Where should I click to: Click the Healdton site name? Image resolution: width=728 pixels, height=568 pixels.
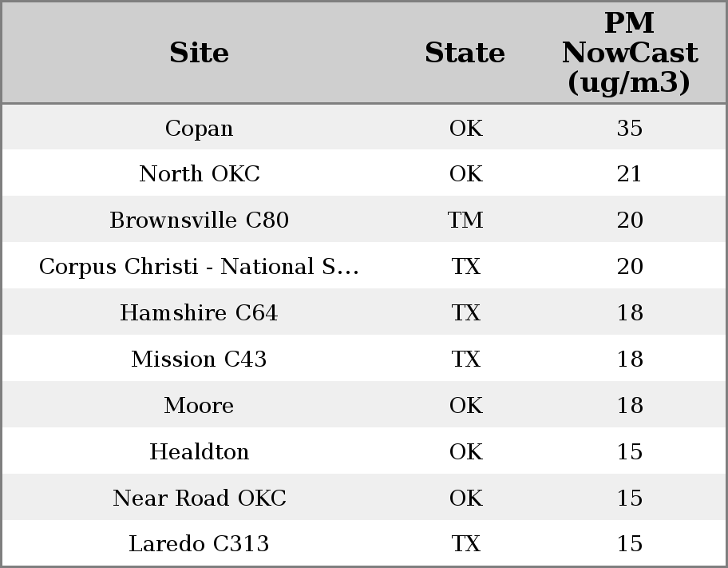pos(199,452)
